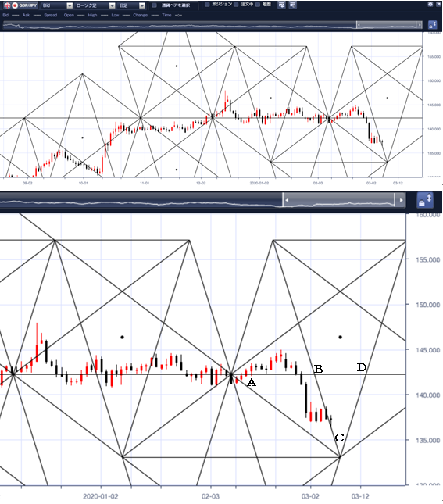Screen dimensions: 443x504
Task: Toggle the 注文中 checkbox
Action: coord(236,5)
